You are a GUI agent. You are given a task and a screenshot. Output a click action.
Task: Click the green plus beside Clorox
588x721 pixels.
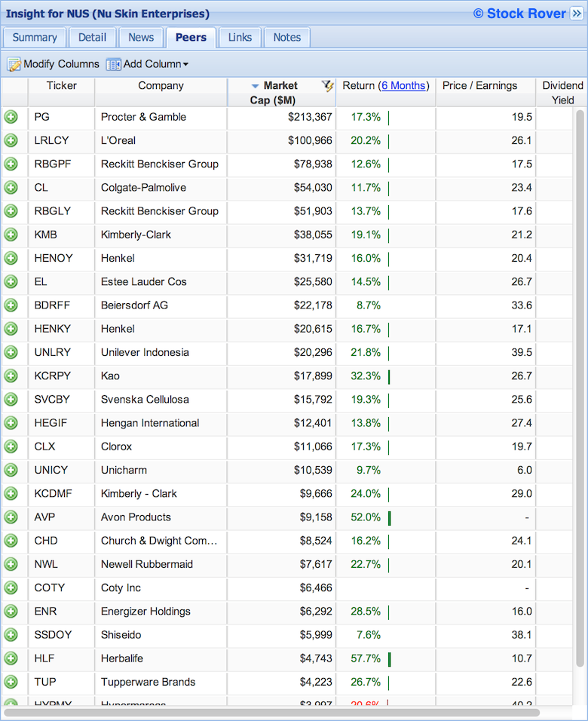11,446
